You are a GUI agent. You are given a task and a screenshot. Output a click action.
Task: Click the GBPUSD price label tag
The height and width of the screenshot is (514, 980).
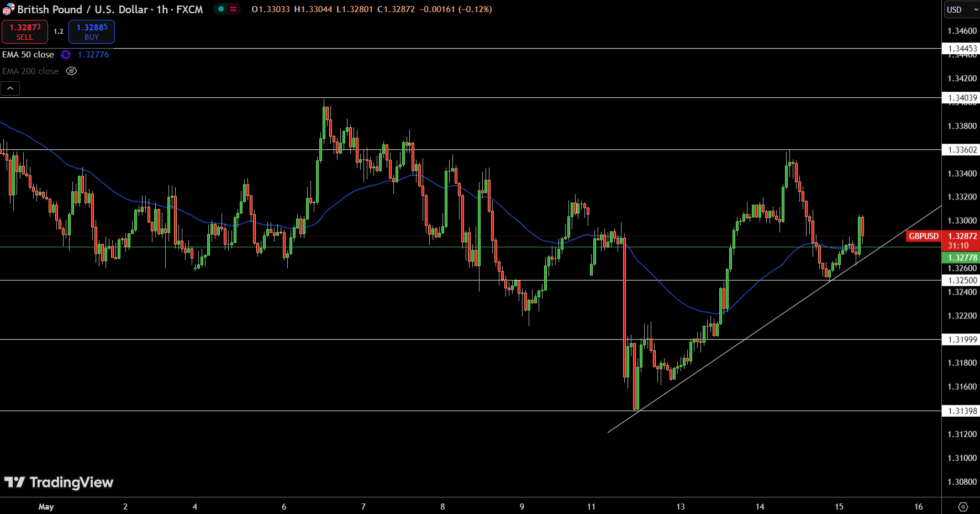coord(924,236)
